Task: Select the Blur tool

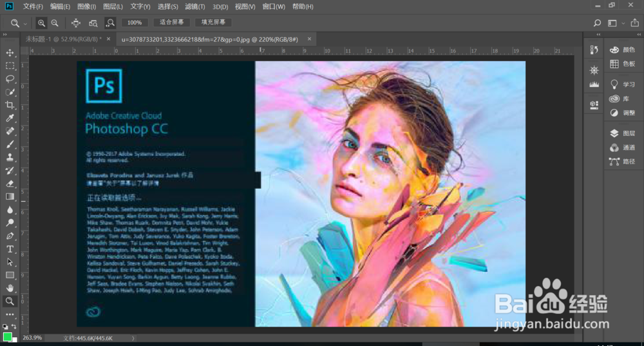Action: (10, 210)
